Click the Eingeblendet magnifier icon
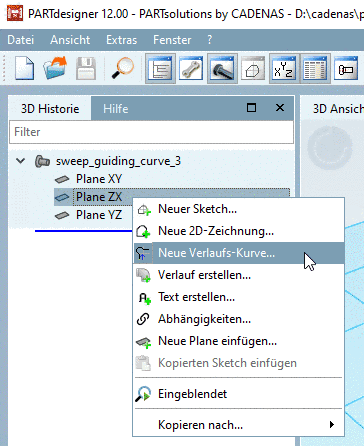Image resolution: width=364 pixels, height=446 pixels. click(143, 394)
